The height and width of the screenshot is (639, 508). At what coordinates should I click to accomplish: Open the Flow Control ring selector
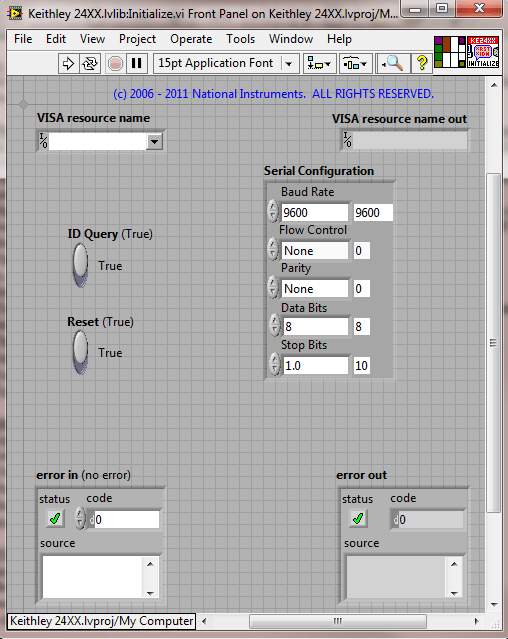click(x=315, y=251)
